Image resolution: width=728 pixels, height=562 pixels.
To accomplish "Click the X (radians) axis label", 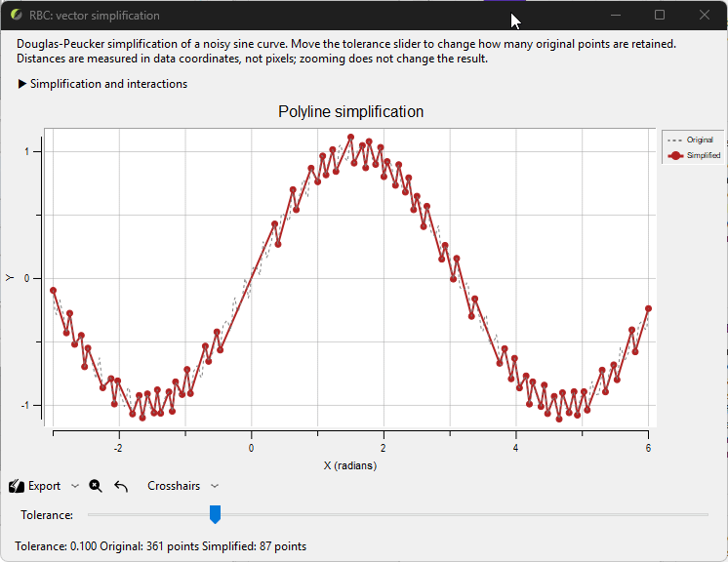I will (350, 465).
